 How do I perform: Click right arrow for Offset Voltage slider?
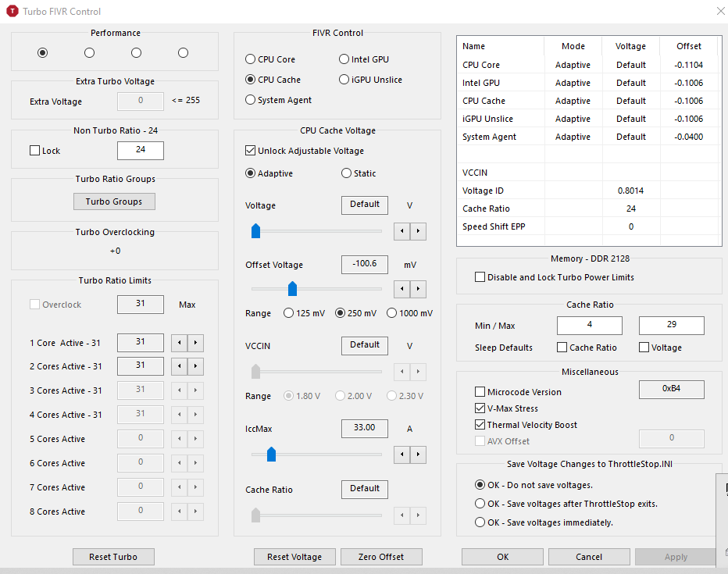pyautogui.click(x=418, y=289)
